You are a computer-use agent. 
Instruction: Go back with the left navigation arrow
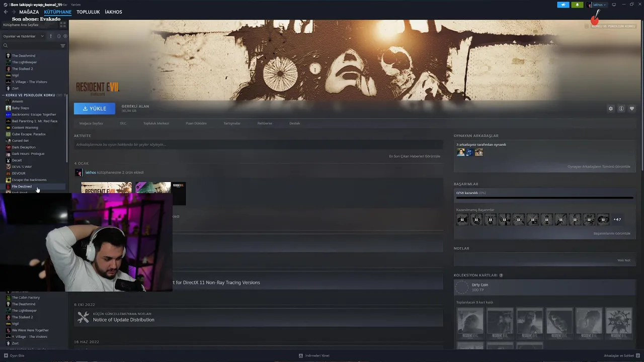6,12
